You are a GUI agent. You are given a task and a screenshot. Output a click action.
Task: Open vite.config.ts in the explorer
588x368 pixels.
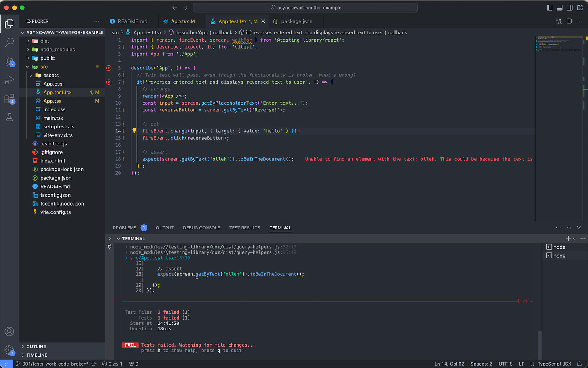pos(55,212)
